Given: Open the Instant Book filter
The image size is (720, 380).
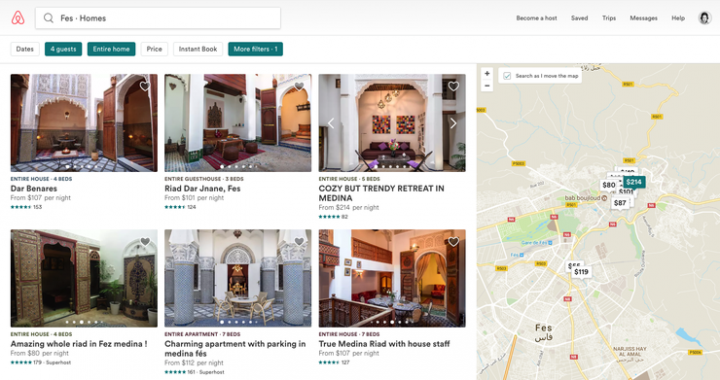Looking at the screenshot, I should (198, 49).
